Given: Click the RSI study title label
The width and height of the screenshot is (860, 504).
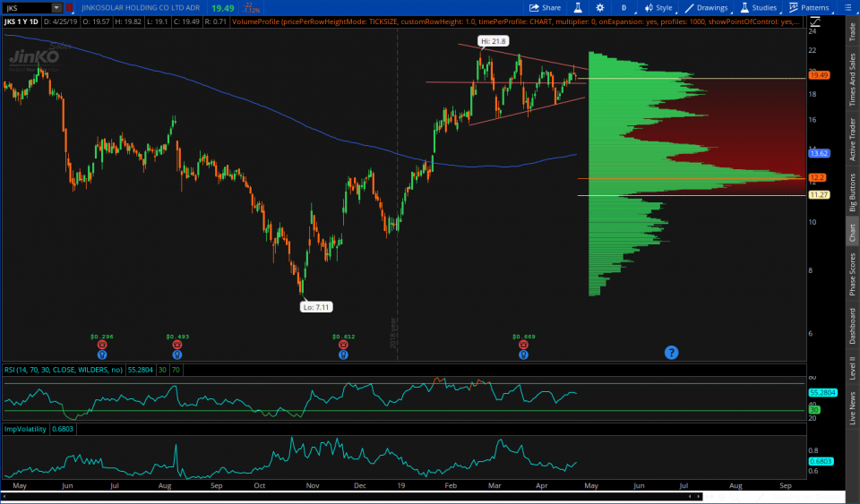Looking at the screenshot, I should [x=64, y=370].
